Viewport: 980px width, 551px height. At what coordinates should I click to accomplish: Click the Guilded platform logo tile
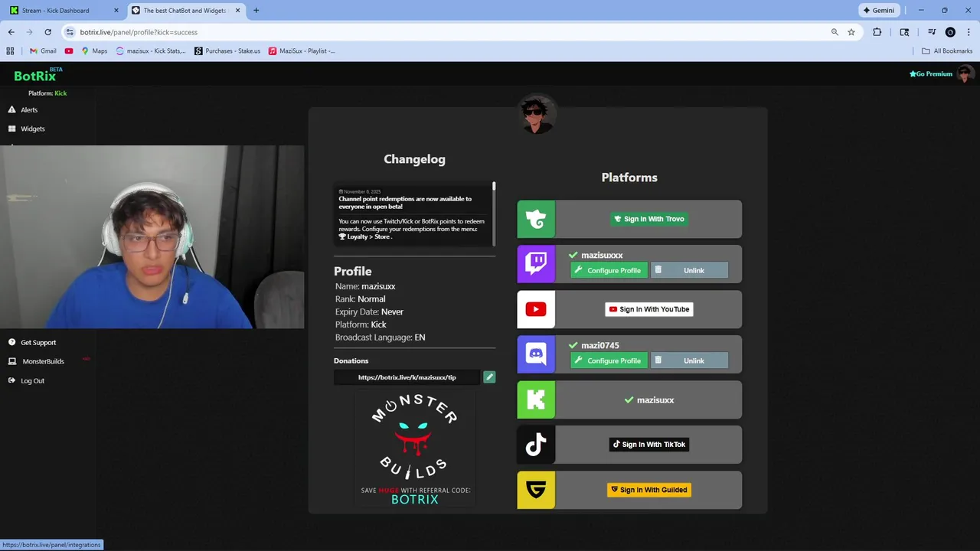point(536,490)
